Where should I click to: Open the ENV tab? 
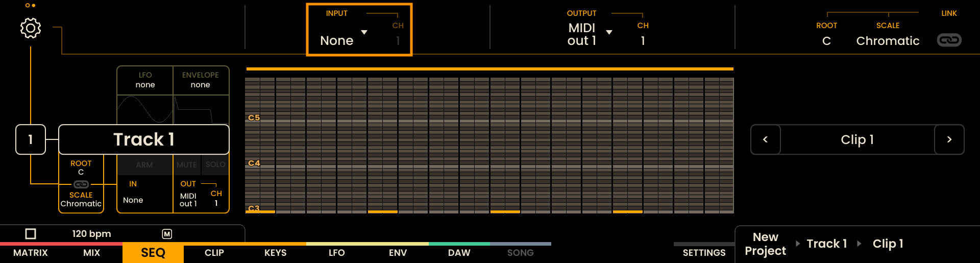click(398, 253)
